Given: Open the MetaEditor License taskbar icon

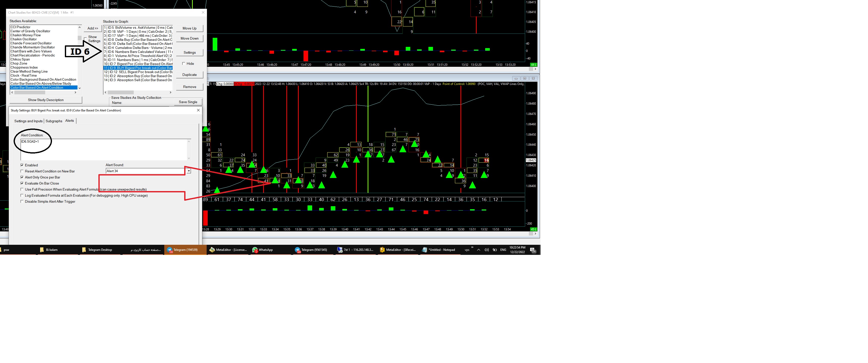Looking at the screenshot, I should [228, 250].
